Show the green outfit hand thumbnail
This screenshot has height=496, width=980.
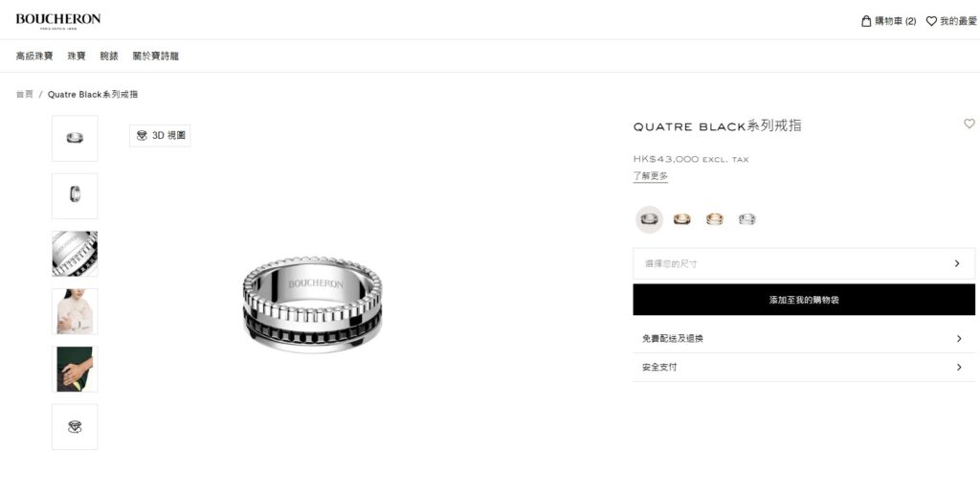[x=75, y=369]
